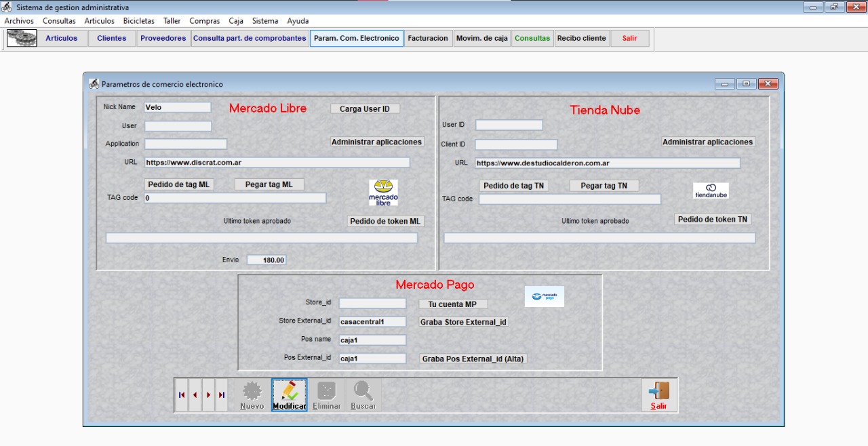The width and height of the screenshot is (868, 446).
Task: Click the Proveedores toolbar button
Action: (x=163, y=38)
